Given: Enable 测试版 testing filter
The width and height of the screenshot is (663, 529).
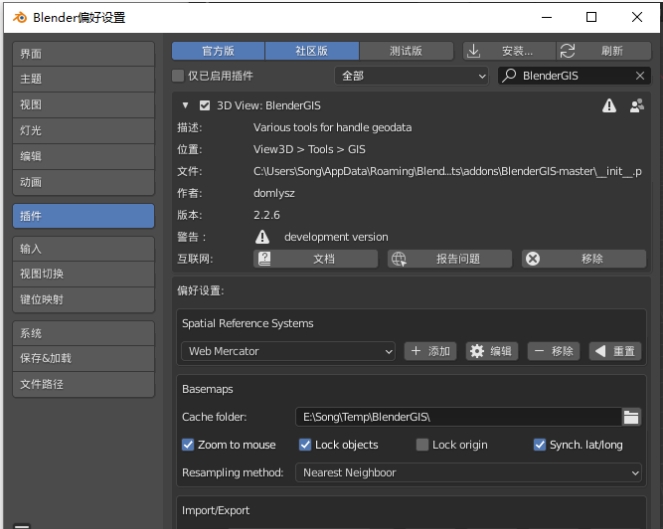Looking at the screenshot, I should 406,51.
